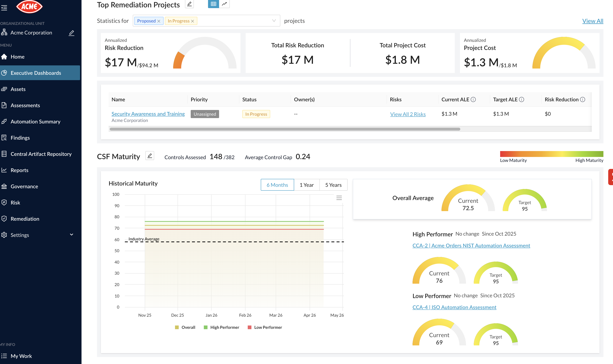Switch to table view icon
613x364 pixels.
click(x=213, y=4)
